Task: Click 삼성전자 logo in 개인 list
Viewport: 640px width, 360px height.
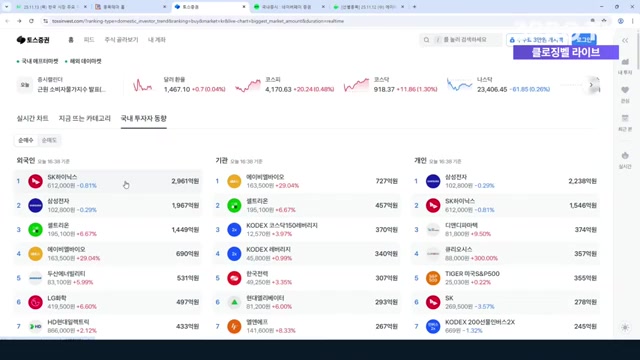Action: click(433, 181)
